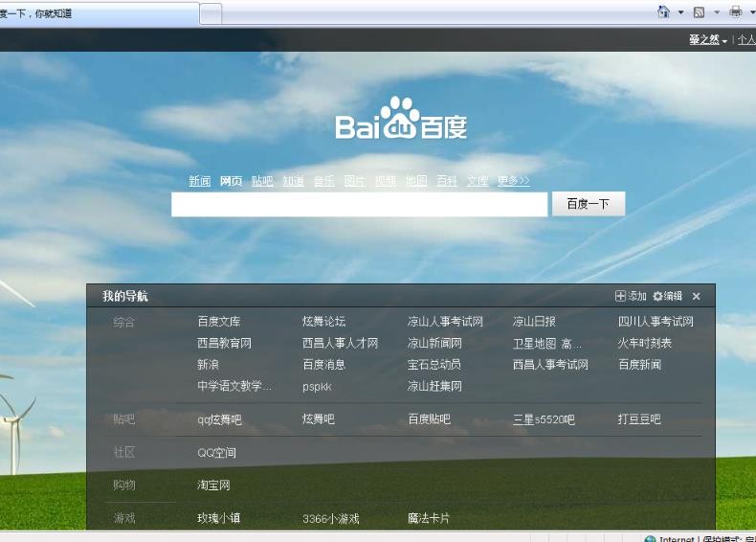Open 火车时刻表 link
Screen dimensions: 756x542
click(x=645, y=343)
